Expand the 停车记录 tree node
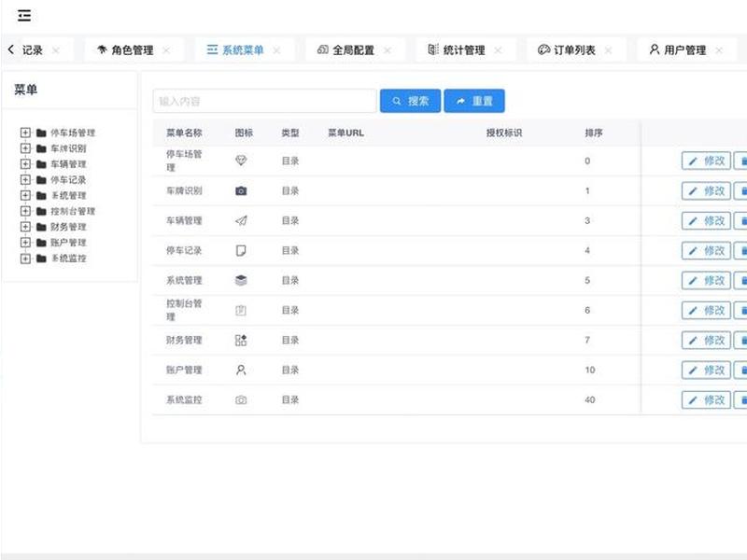 click(x=26, y=179)
